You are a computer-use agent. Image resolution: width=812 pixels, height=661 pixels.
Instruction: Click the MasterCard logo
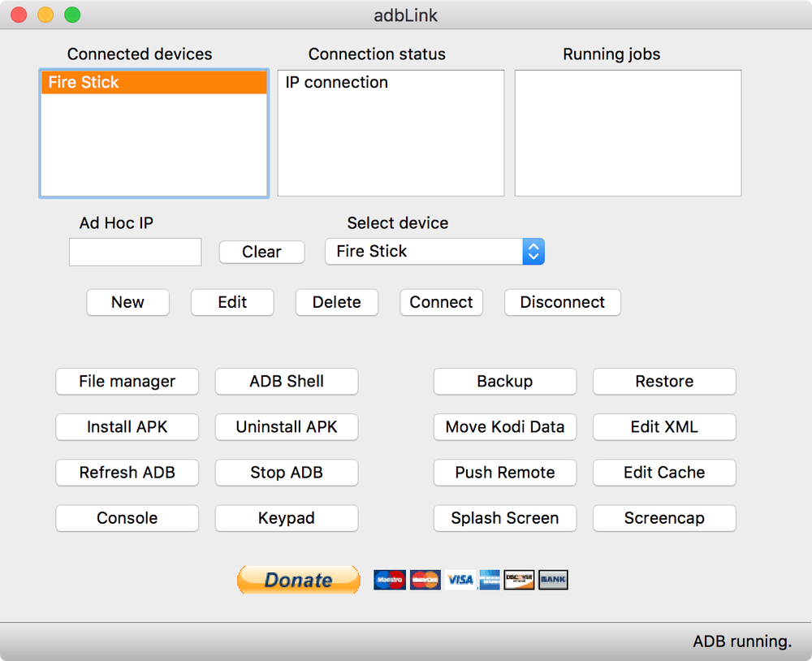(425, 580)
